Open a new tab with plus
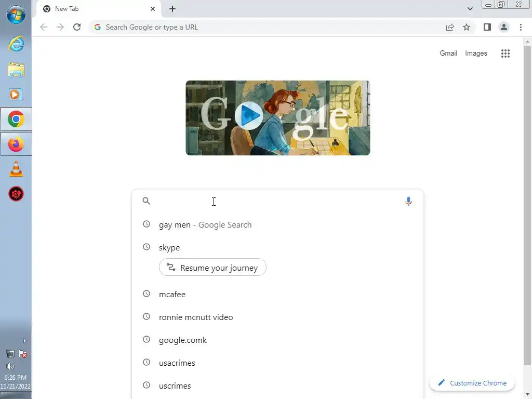The width and height of the screenshot is (532, 399). [172, 9]
